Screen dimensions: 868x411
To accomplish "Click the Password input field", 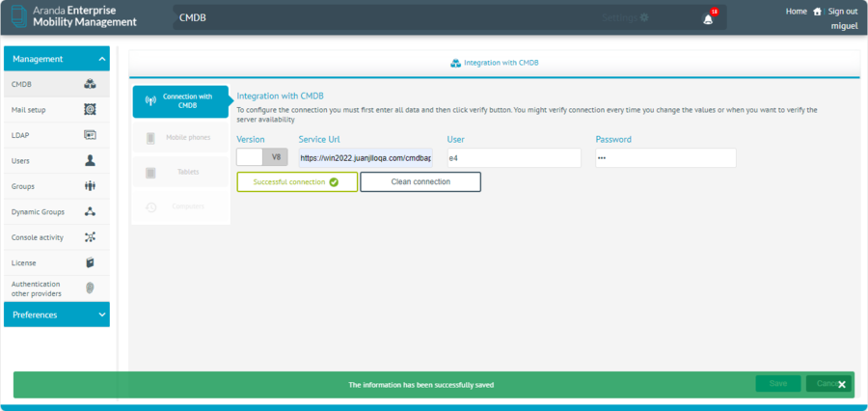I will click(665, 158).
